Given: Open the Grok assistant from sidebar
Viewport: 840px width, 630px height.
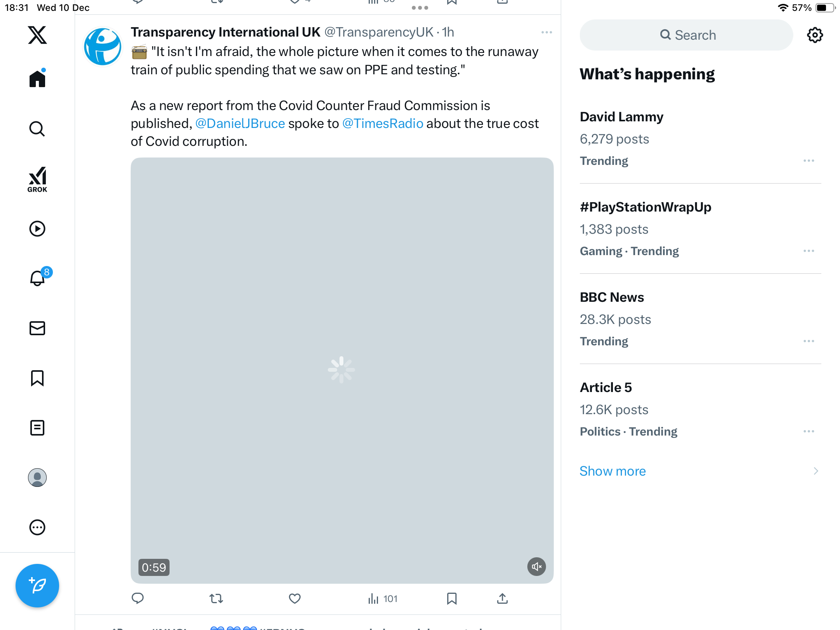Looking at the screenshot, I should [x=37, y=179].
